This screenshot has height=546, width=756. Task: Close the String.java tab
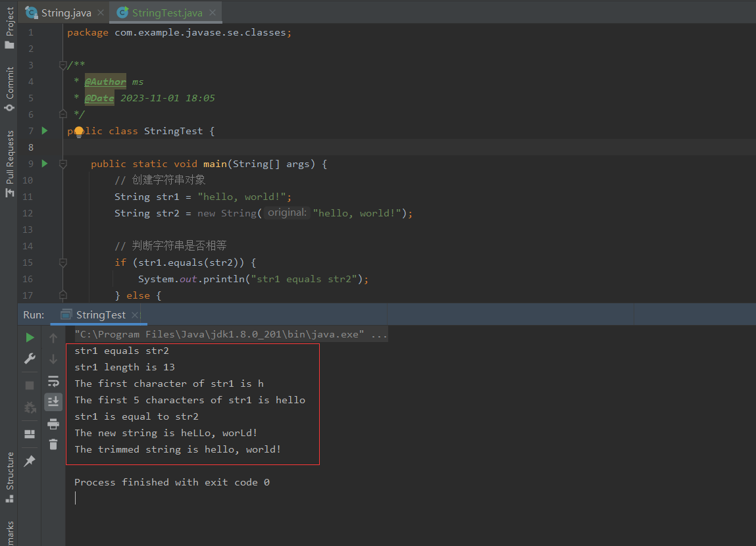coord(100,12)
